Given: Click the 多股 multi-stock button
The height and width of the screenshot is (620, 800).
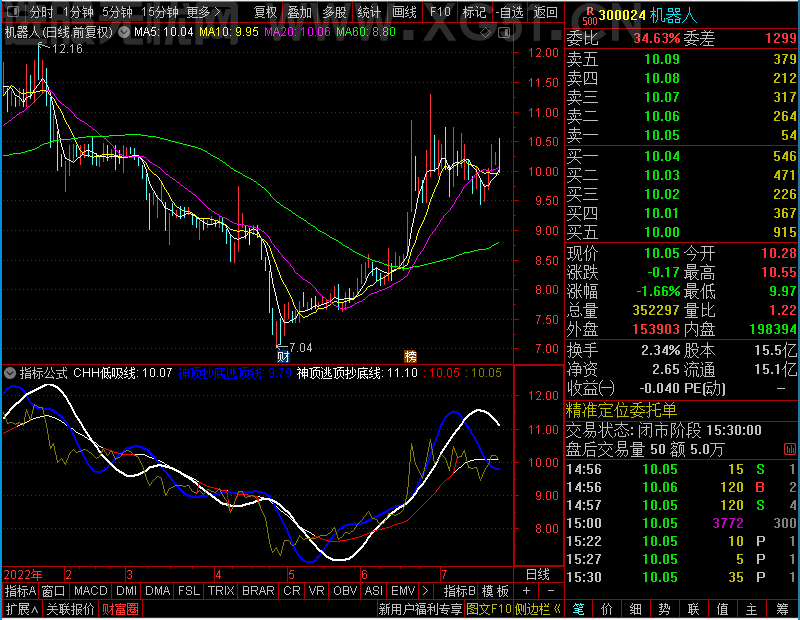Looking at the screenshot, I should (335, 12).
